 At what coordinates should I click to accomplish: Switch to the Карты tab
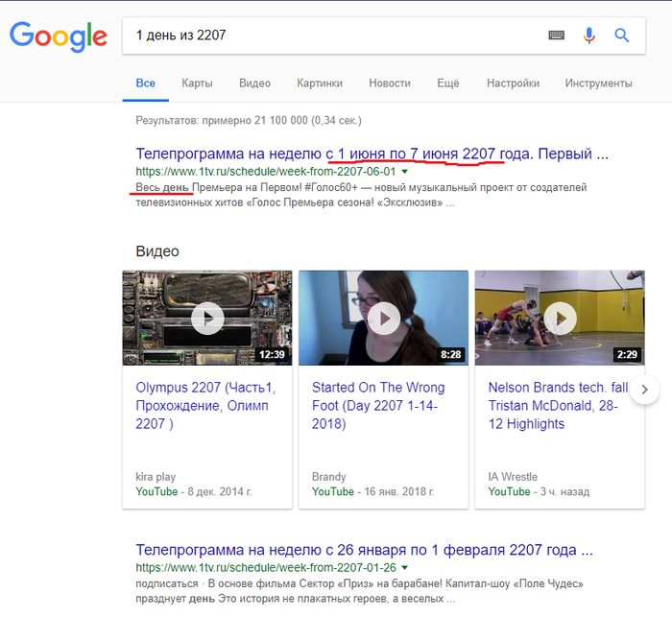198,83
